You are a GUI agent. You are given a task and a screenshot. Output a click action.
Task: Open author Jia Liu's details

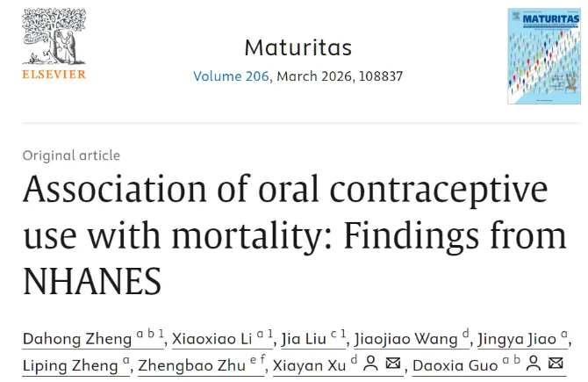303,339
